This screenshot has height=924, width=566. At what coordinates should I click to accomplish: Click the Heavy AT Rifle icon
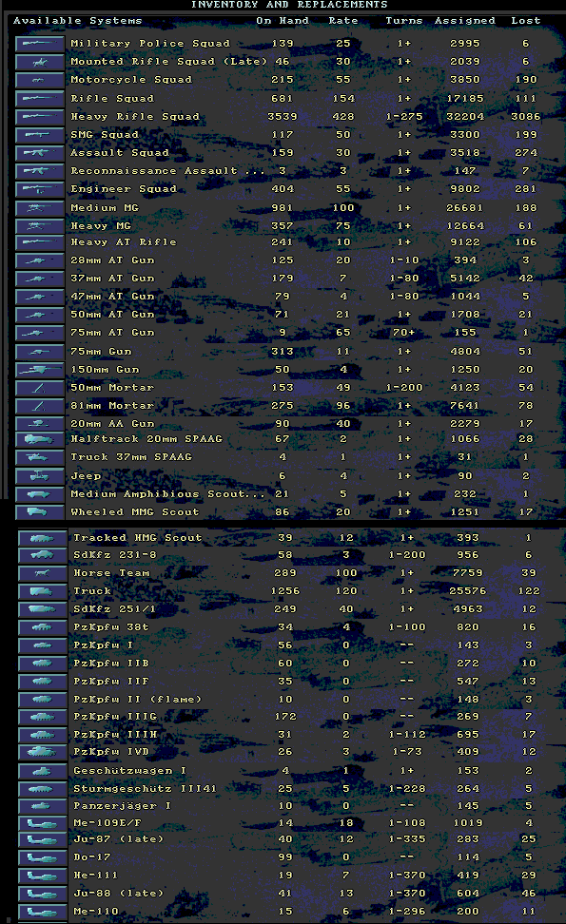pos(40,242)
